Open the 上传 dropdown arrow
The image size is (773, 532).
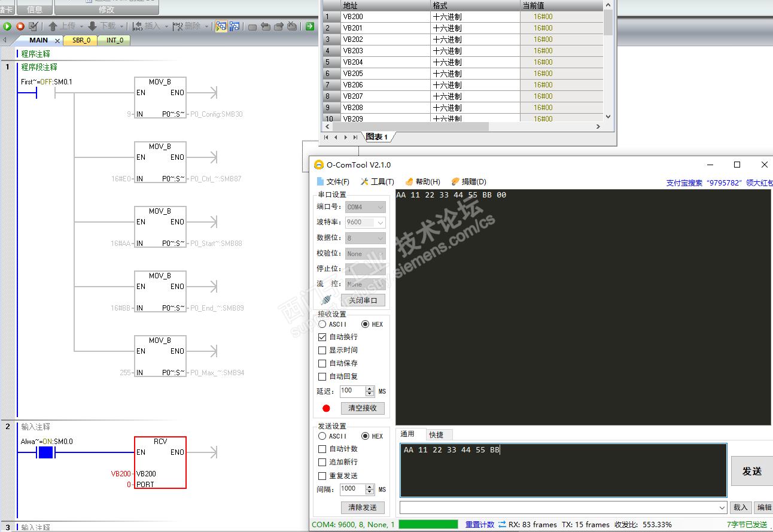pyautogui.click(x=81, y=26)
